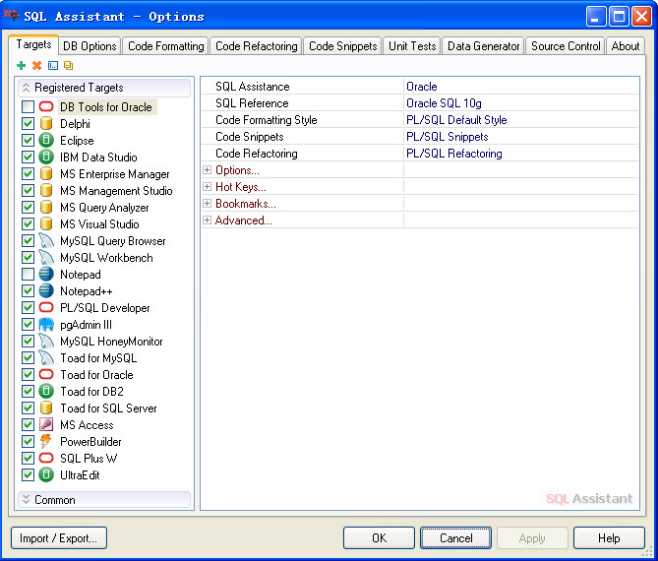Image resolution: width=658 pixels, height=561 pixels.
Task: Go to the Data Generator tab
Action: tap(483, 46)
